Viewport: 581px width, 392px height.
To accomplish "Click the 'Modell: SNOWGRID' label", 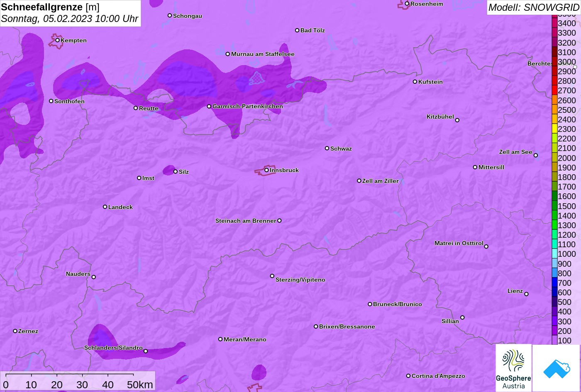I will coord(534,7).
